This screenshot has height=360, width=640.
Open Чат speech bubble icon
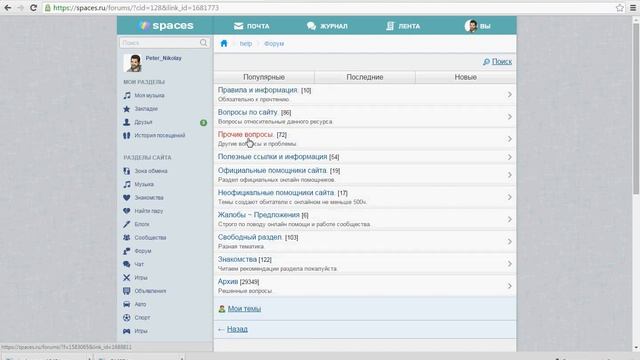[x=127, y=264]
